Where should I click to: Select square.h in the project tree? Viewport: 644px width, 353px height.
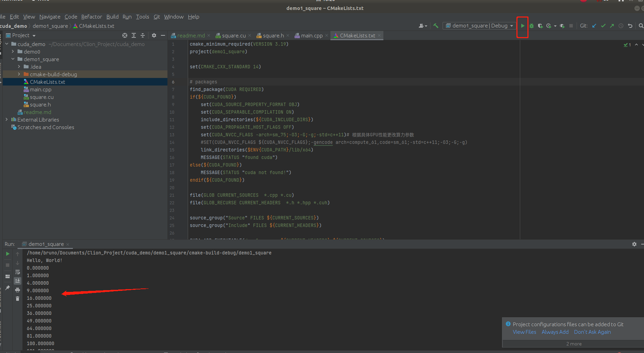click(x=40, y=104)
